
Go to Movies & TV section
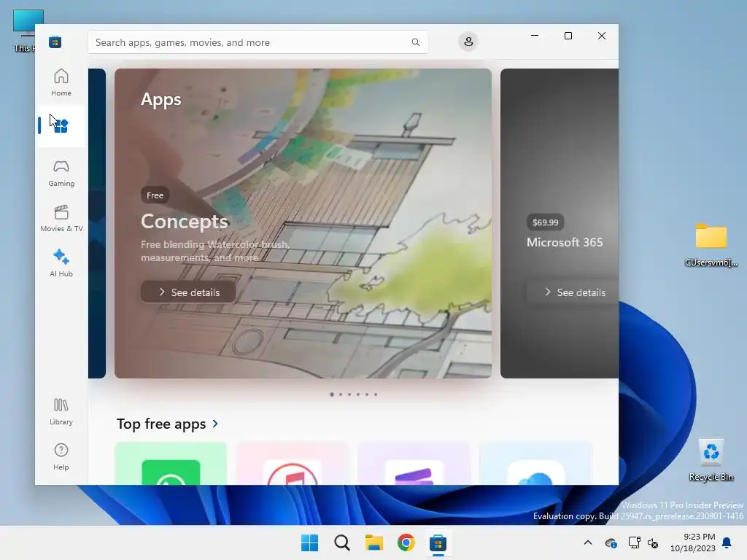pos(61,218)
